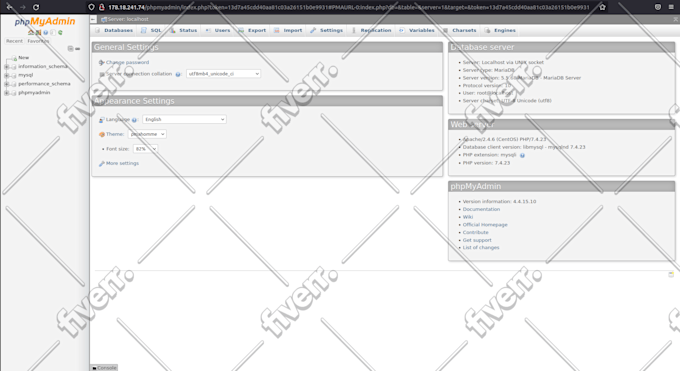Click the browser back arrow
Screen dimensions: 680x371
tap(10, 7)
